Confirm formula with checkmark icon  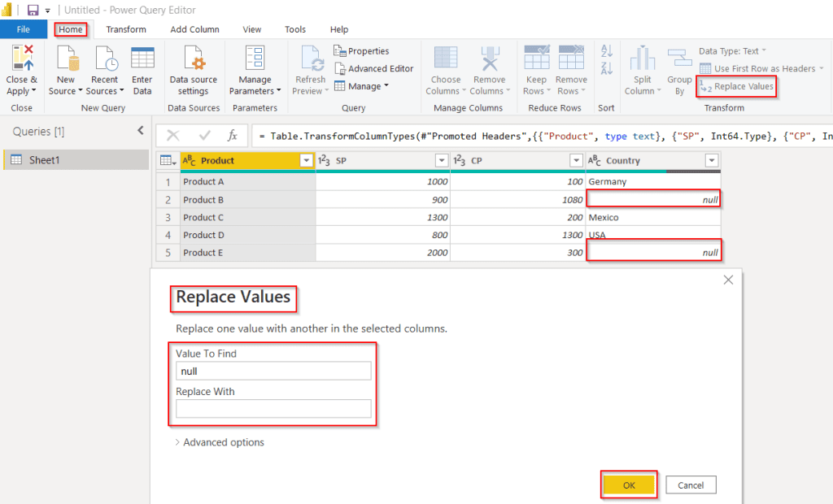click(x=204, y=136)
